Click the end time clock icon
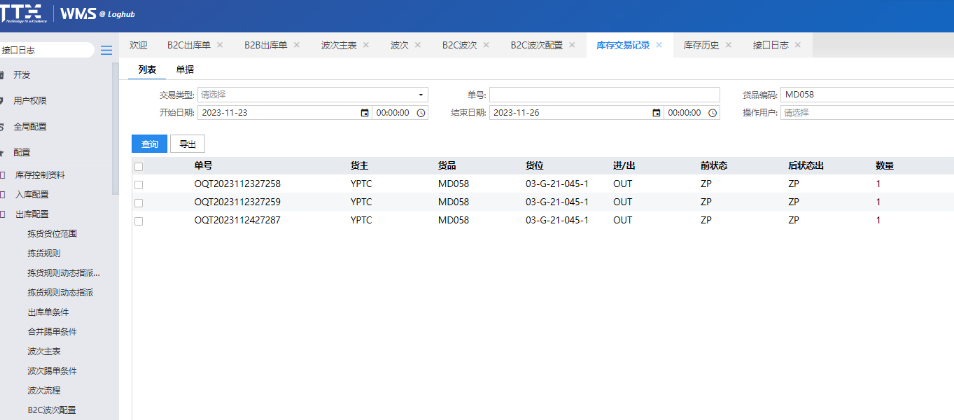 pos(712,113)
